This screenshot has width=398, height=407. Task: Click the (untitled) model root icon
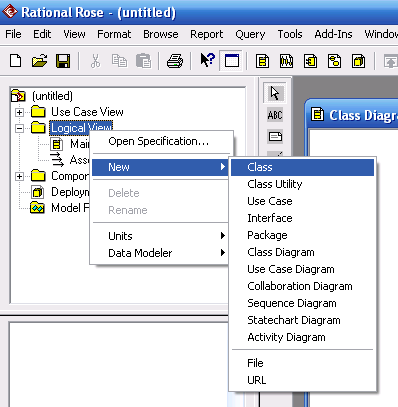coord(18,95)
